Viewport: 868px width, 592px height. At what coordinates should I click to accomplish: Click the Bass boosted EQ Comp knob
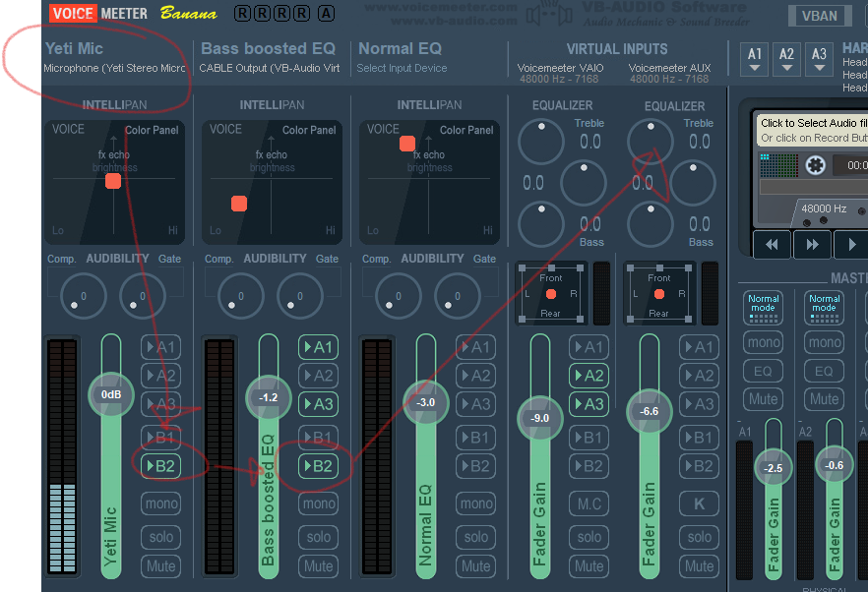241,296
